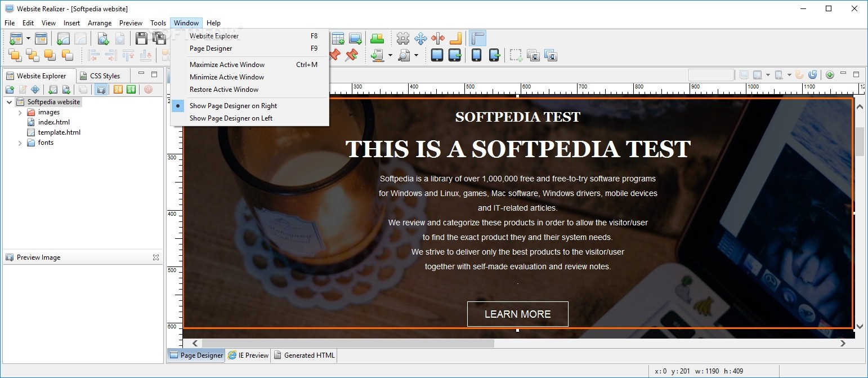Click the add folder icon in Website Explorer
The height and width of the screenshot is (378, 868).
[10, 90]
